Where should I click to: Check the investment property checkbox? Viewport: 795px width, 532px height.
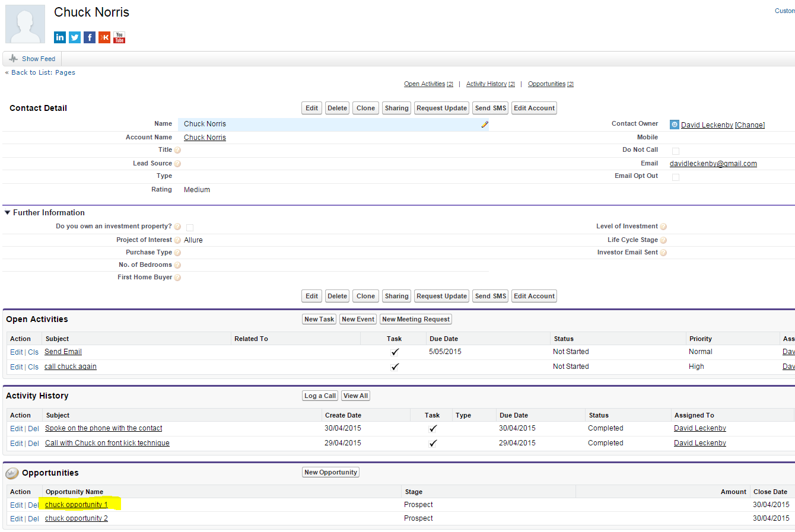click(190, 227)
